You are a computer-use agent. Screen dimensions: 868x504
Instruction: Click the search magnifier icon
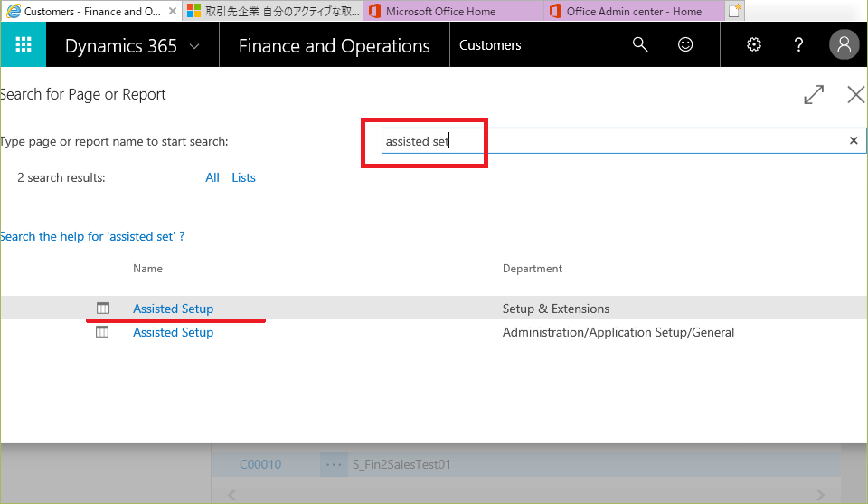click(640, 44)
